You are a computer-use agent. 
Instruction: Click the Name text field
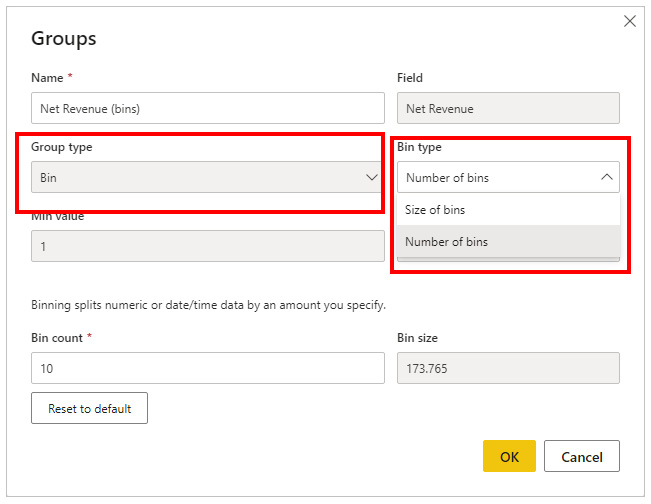pos(208,108)
